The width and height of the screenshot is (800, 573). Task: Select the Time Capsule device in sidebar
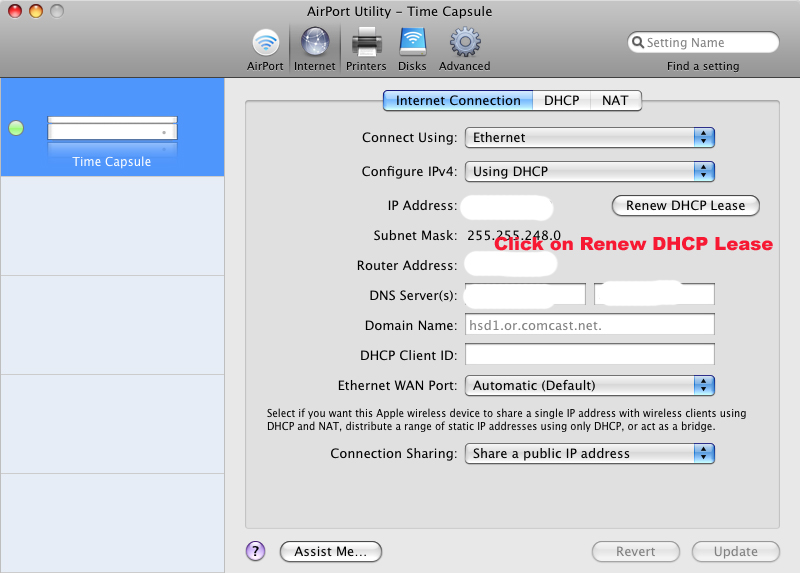point(112,128)
